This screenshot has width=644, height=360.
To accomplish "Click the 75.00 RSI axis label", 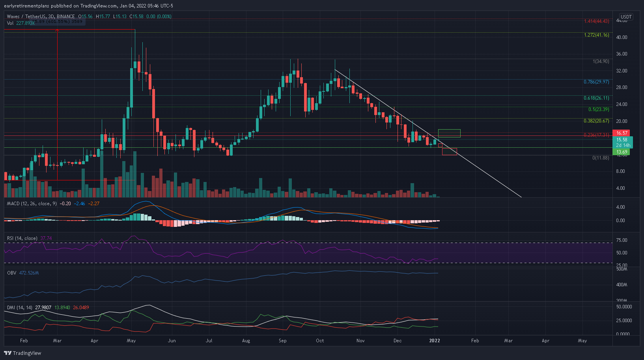I will click(x=622, y=240).
